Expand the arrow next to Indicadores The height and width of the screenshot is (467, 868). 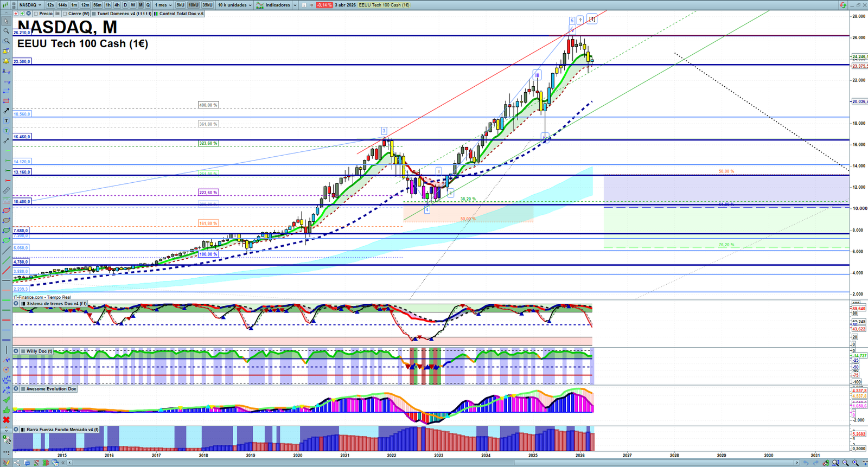click(x=295, y=5)
